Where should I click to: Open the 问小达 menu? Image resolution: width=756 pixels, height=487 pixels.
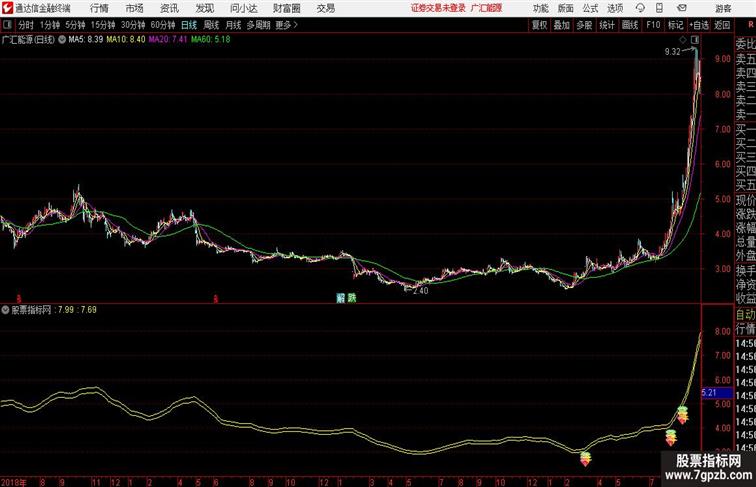point(244,8)
